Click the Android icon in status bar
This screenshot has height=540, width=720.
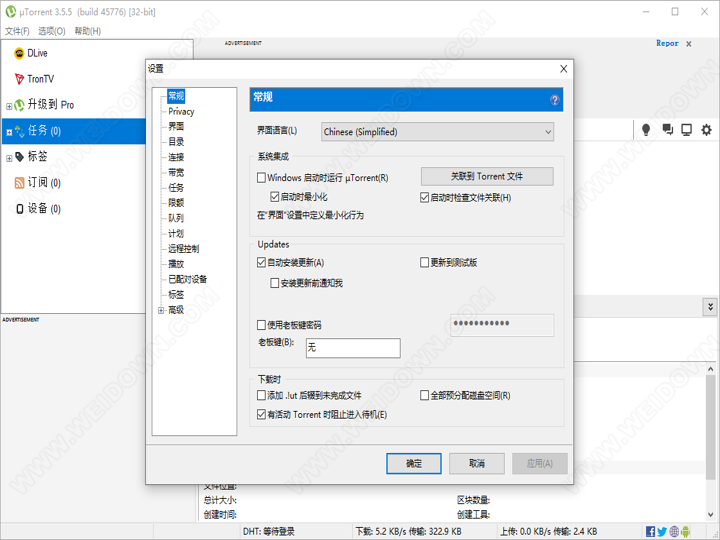click(x=685, y=532)
